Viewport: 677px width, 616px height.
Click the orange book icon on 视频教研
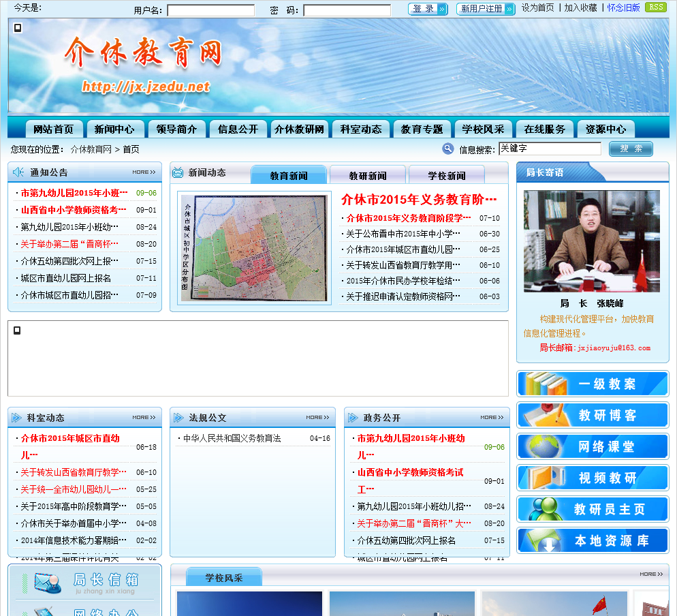click(545, 478)
